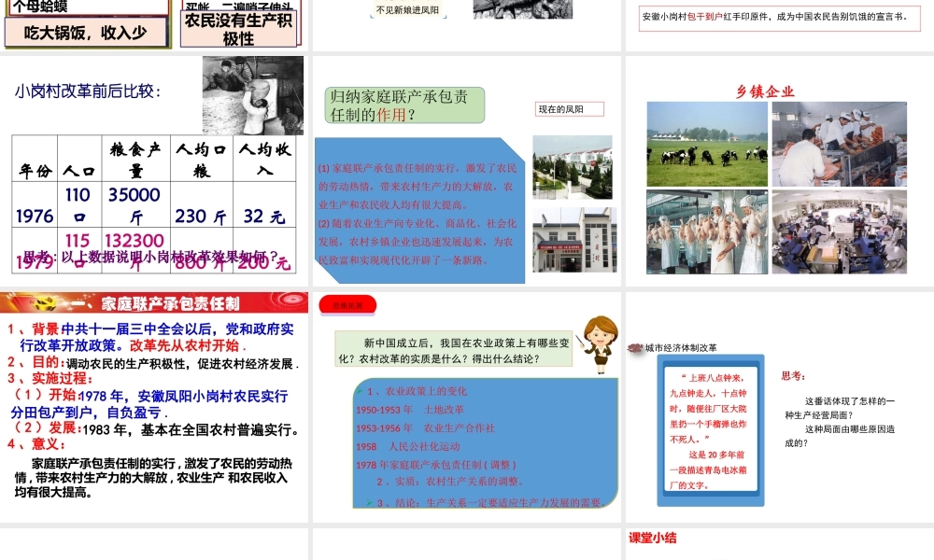Click the 3、结论 green line in blue box
934x560 pixels.
(488, 503)
